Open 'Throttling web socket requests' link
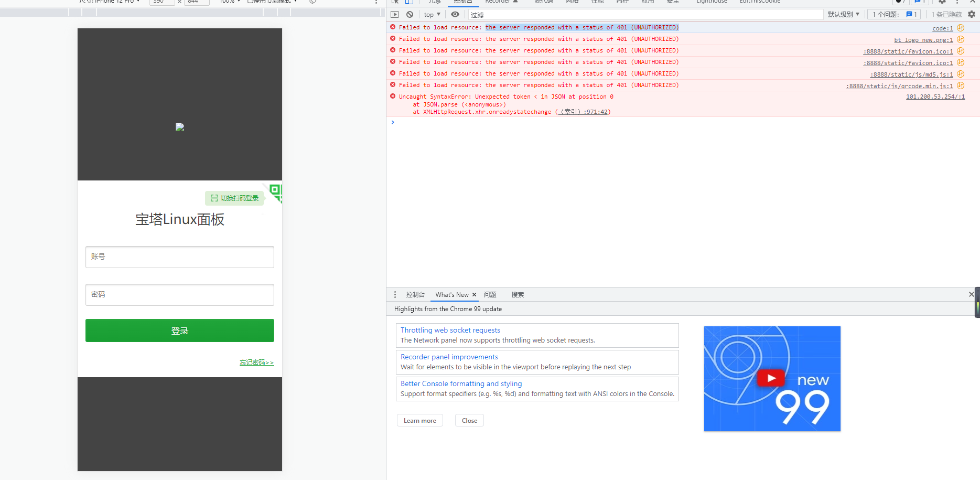This screenshot has height=480, width=980. pos(450,330)
